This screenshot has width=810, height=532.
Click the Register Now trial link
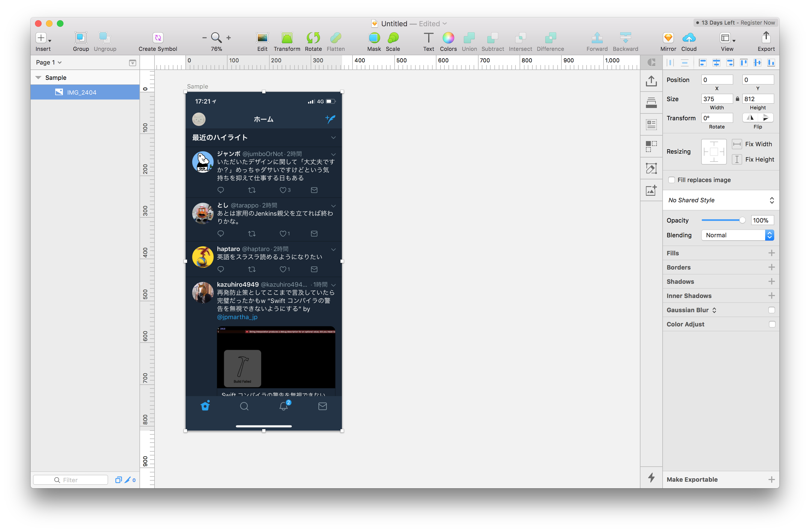click(x=757, y=23)
